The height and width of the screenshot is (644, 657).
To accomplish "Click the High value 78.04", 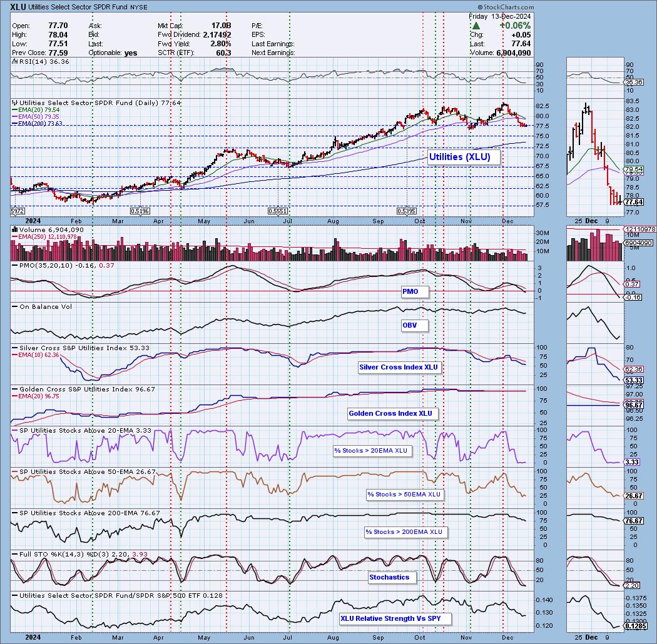I will pos(58,35).
